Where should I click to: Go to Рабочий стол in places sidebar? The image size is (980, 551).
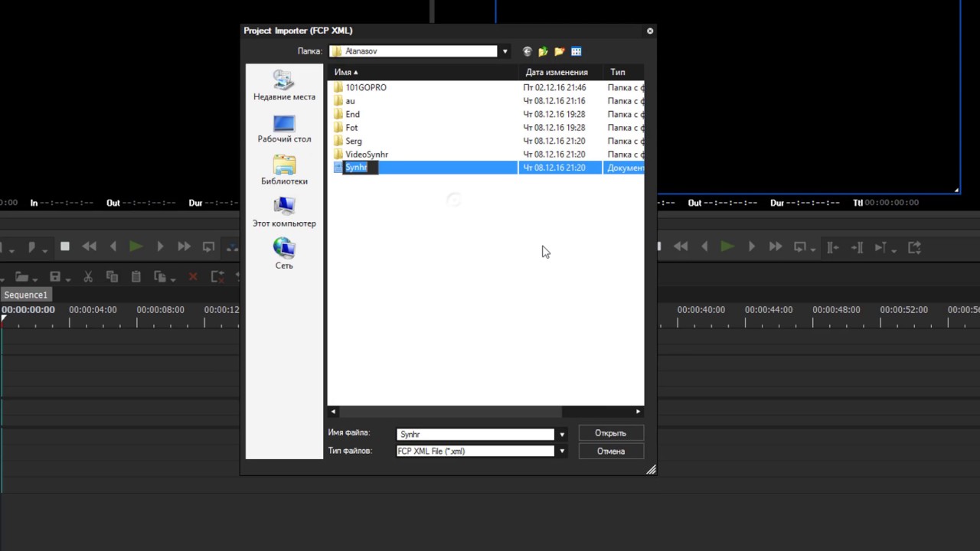(284, 128)
